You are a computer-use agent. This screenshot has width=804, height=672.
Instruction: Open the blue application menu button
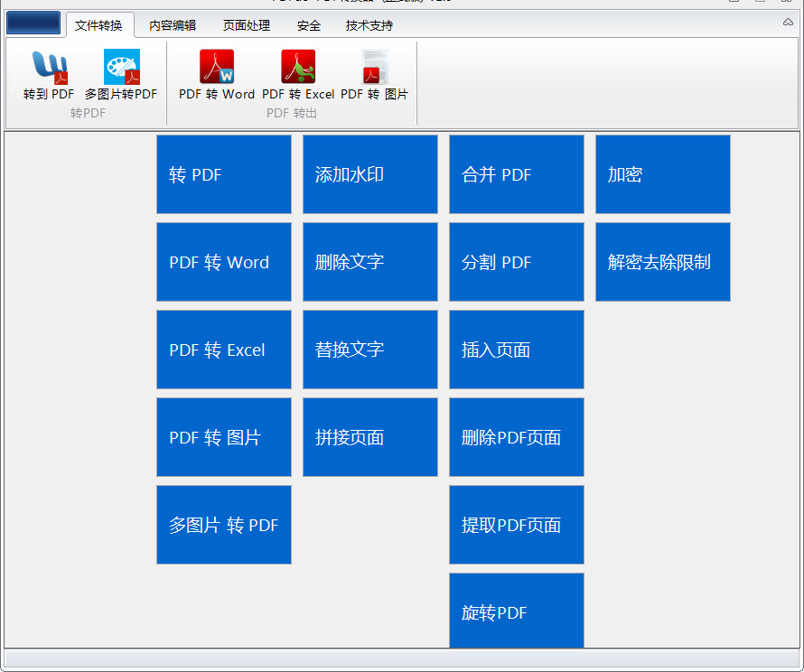pyautogui.click(x=33, y=23)
